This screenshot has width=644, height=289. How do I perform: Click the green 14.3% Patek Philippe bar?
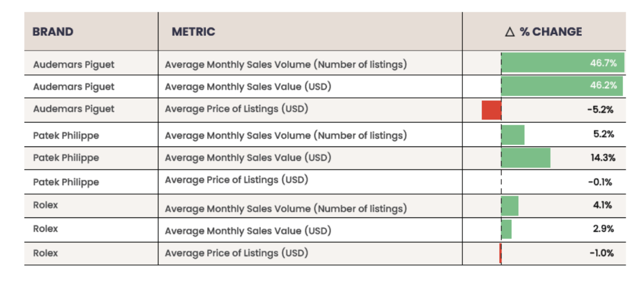coord(526,158)
